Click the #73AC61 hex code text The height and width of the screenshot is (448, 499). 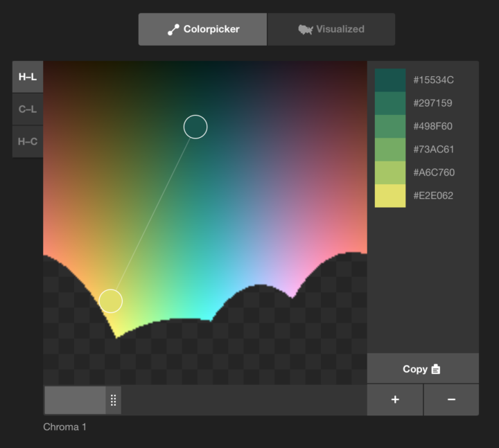tap(433, 150)
